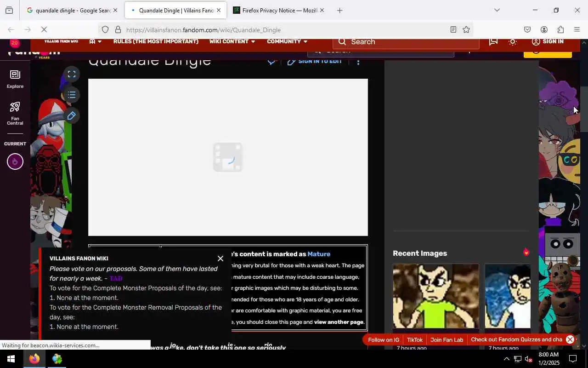Open the Current trending flame icon
This screenshot has height=368, width=588.
[15, 161]
